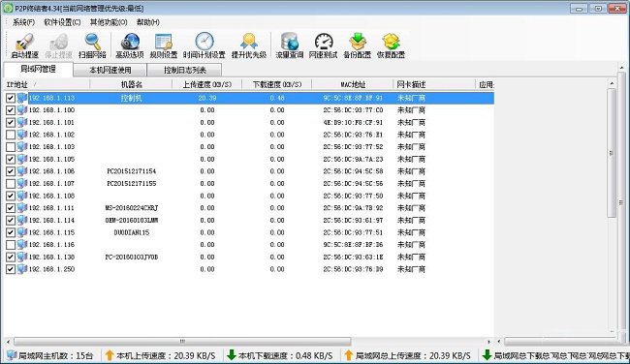This screenshot has width=630, height=364.
Task: Click the 局域网主机数 status bar icon
Action: pos(12,355)
